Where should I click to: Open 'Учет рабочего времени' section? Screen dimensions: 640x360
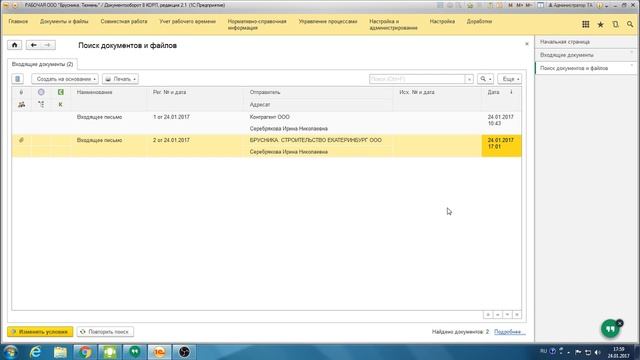point(187,21)
